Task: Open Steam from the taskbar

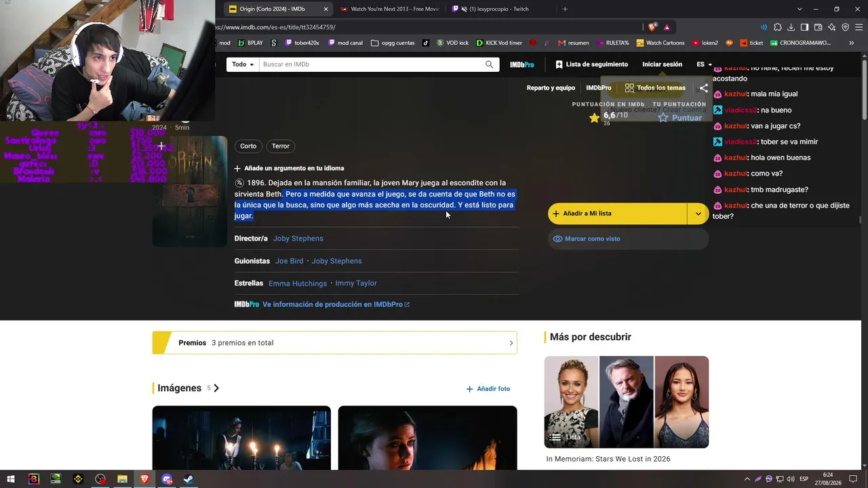Action: (189, 479)
